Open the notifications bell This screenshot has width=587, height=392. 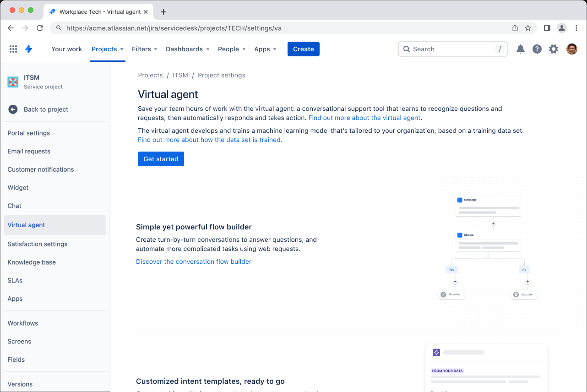click(x=520, y=49)
